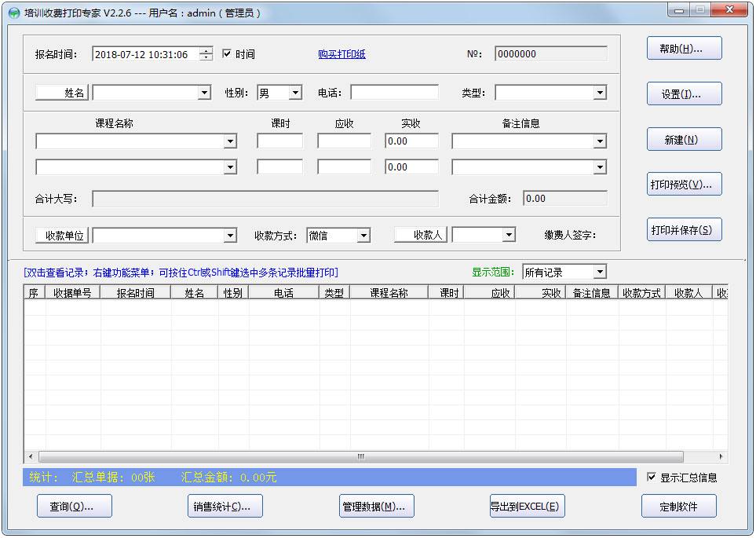Image resolution: width=756 pixels, height=538 pixels.
Task: Click the table 收款方式 column header
Action: [641, 292]
